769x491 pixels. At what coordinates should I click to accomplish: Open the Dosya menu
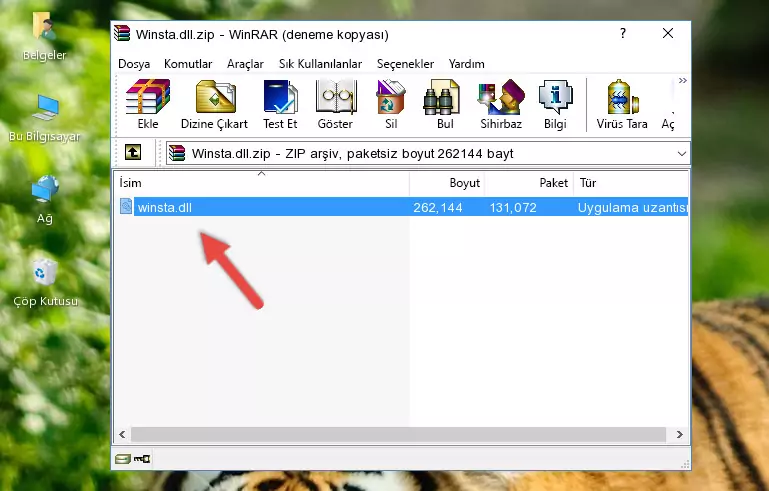[134, 64]
